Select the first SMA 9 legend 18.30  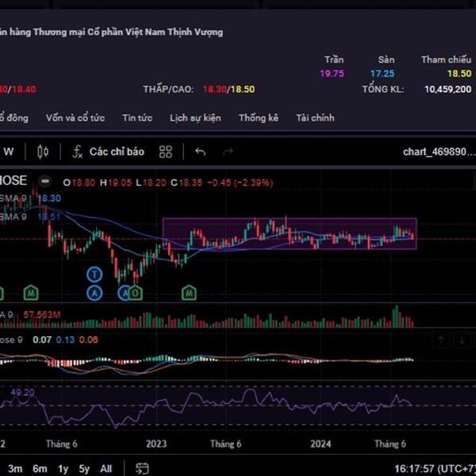click(49, 198)
